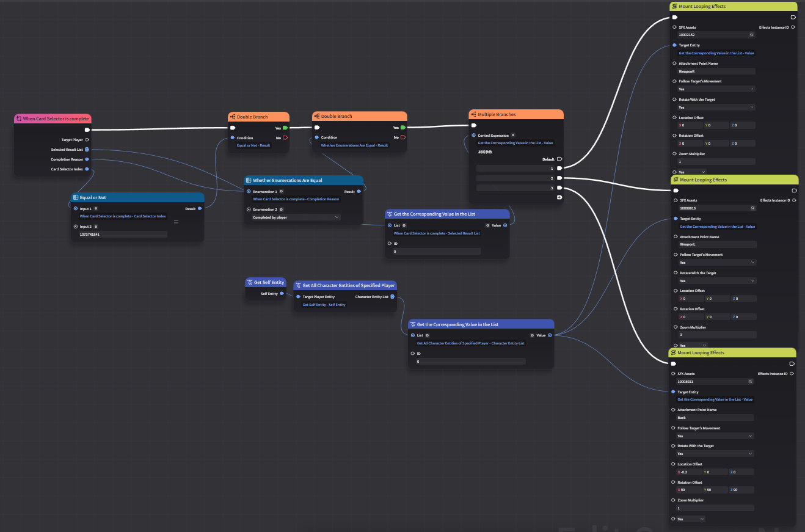Click the Default output pin of Multiple Branches
Screen dimensions: 805x532
pyautogui.click(x=559, y=159)
